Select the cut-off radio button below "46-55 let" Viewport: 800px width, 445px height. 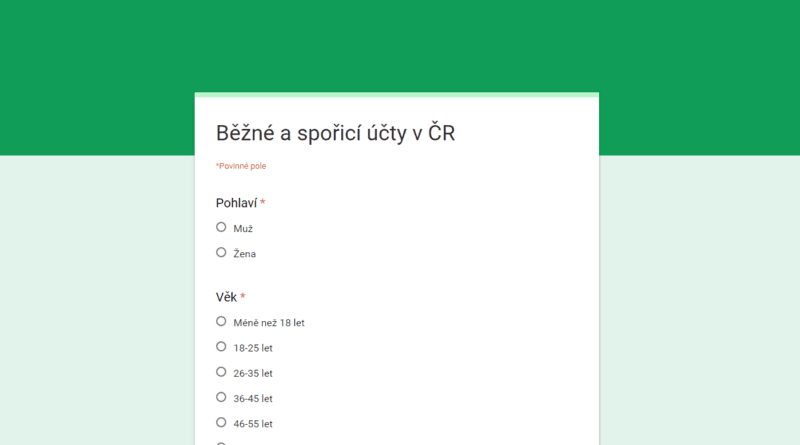[x=221, y=443]
